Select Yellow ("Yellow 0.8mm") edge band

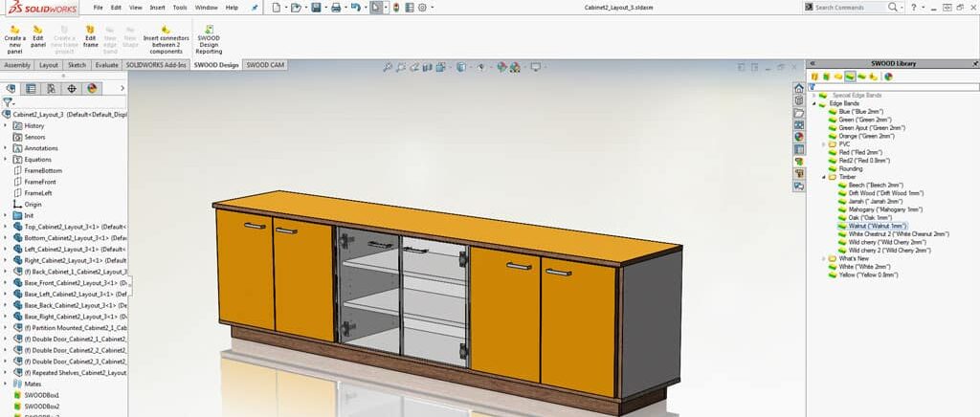click(868, 274)
